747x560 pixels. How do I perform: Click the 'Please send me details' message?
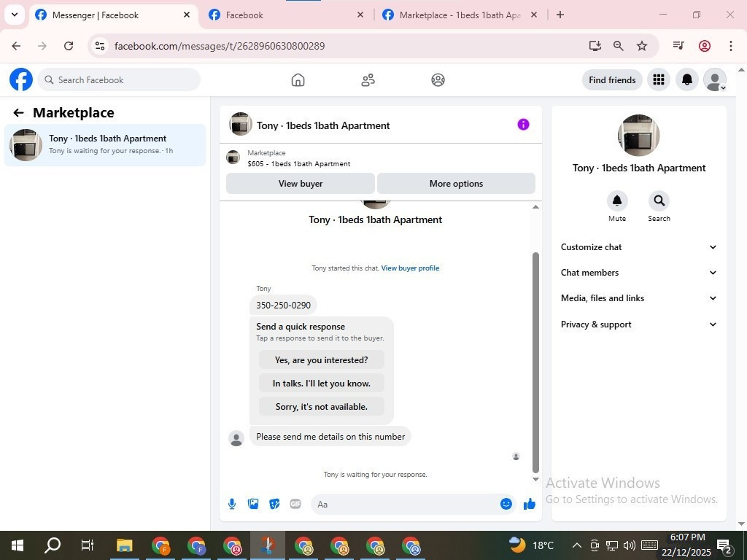pos(330,436)
